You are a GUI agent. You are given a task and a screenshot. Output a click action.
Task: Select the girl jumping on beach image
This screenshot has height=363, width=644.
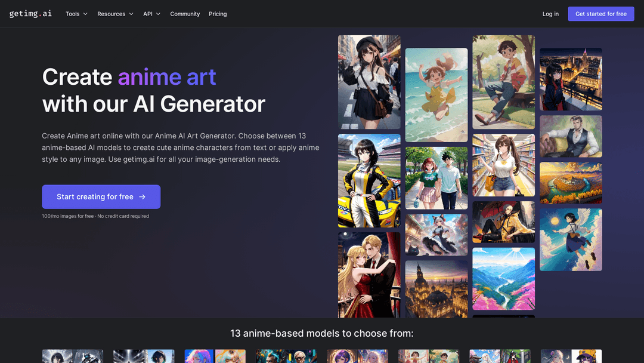click(x=436, y=95)
